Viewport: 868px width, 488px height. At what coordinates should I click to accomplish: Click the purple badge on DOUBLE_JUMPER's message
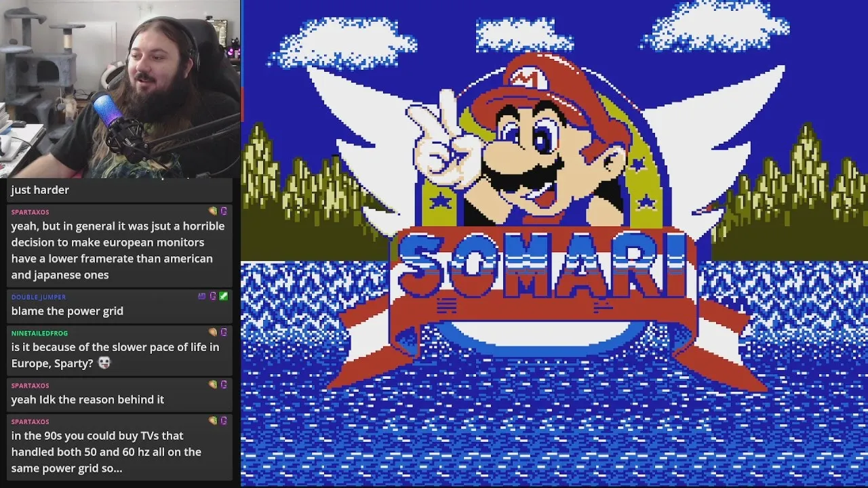point(212,296)
